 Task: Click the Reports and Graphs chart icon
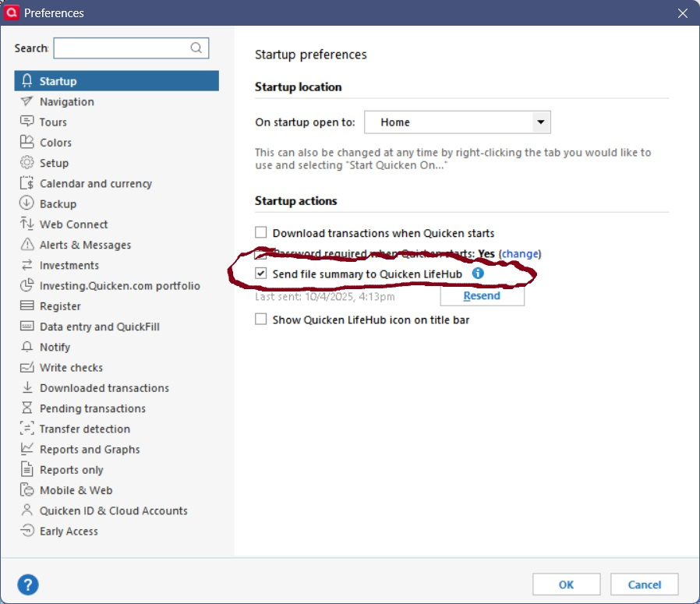coord(27,449)
